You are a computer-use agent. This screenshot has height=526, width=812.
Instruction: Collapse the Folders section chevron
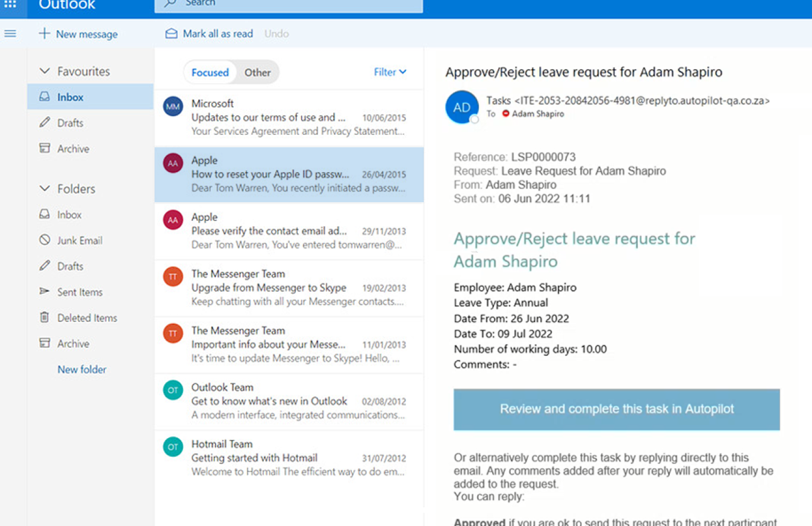pos(45,188)
